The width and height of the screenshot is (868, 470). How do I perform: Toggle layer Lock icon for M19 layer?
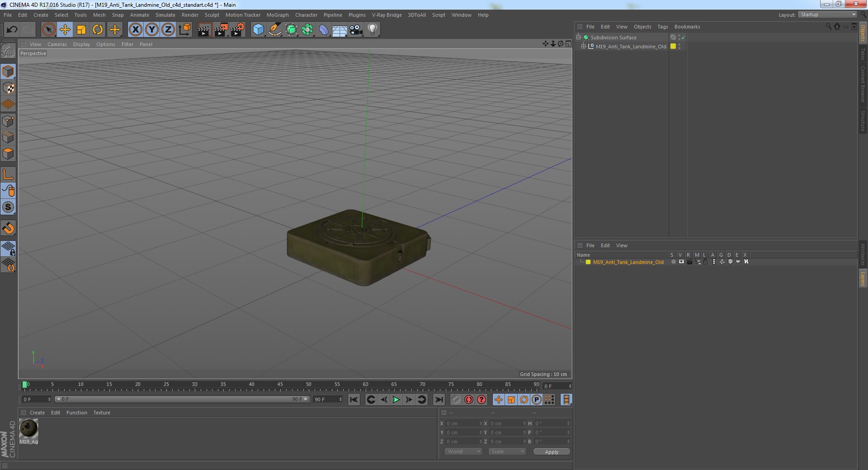pos(705,262)
